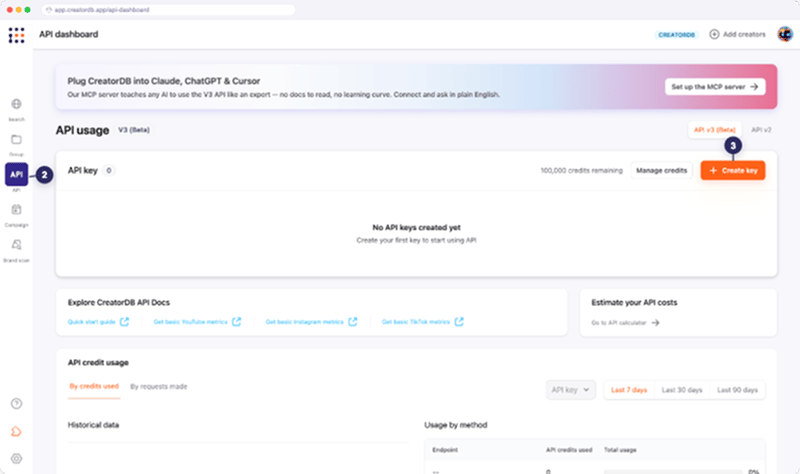Expand the API key filter dropdown

pyautogui.click(x=570, y=390)
